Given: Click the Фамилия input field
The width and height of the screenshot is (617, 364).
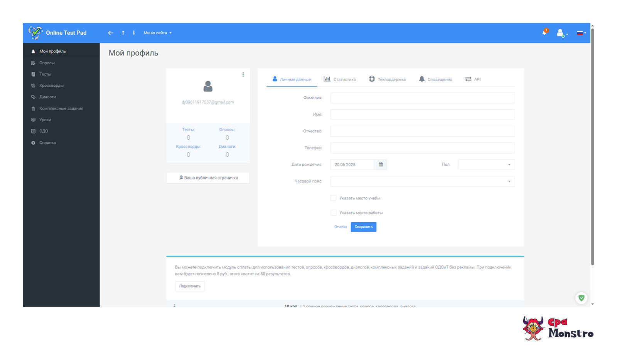Looking at the screenshot, I should click(x=423, y=98).
